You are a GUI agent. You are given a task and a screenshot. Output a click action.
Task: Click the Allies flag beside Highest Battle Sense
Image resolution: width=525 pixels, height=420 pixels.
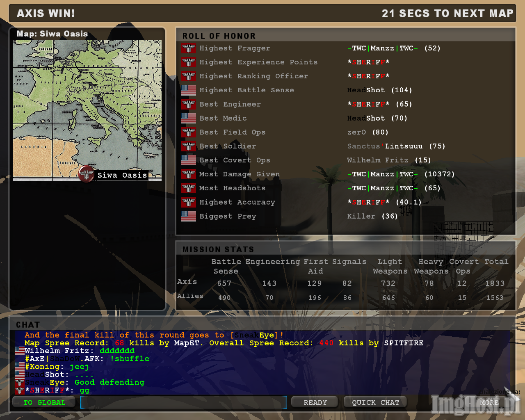189,90
